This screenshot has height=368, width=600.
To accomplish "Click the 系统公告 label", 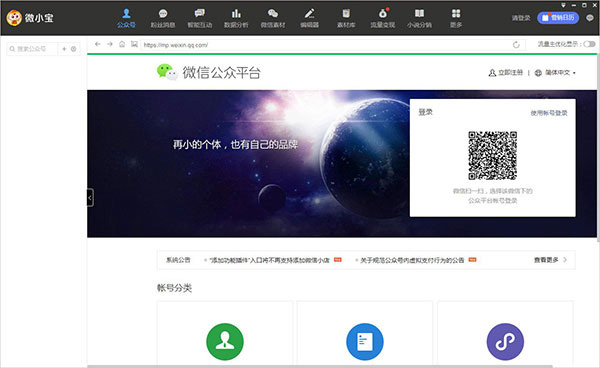I will 178,260.
